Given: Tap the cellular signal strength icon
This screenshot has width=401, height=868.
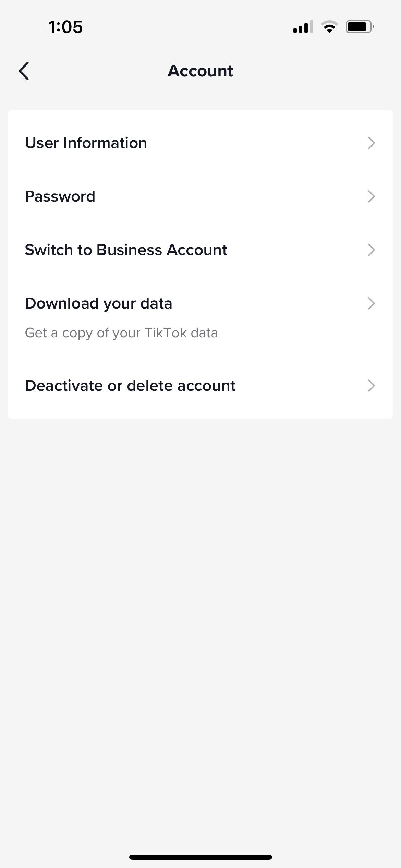Looking at the screenshot, I should [303, 27].
